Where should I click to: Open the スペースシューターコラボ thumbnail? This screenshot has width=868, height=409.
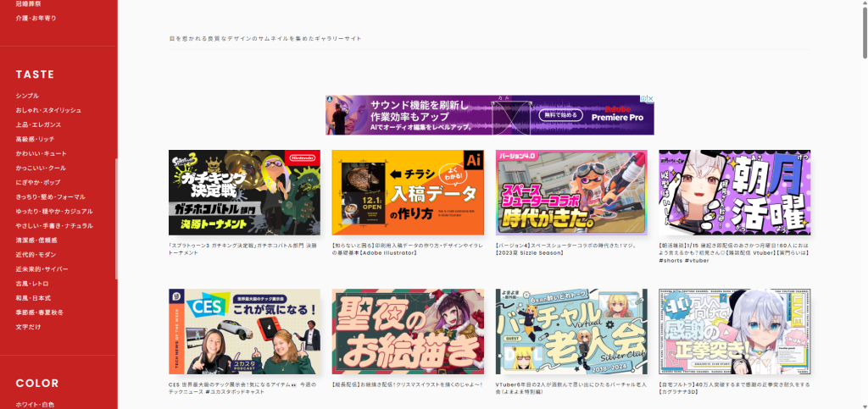pos(570,193)
